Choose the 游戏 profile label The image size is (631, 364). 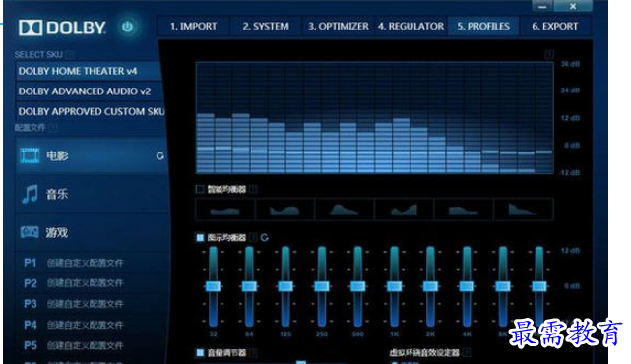click(x=57, y=232)
